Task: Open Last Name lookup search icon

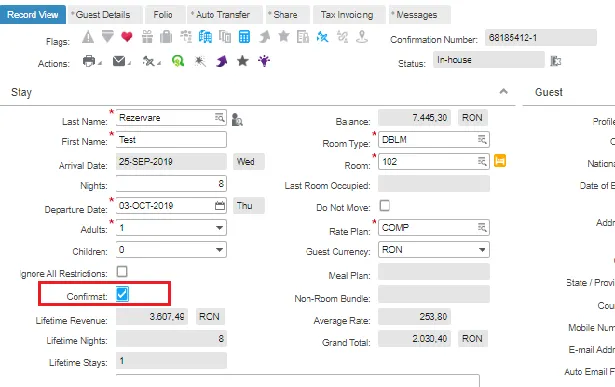Action: (x=220, y=117)
